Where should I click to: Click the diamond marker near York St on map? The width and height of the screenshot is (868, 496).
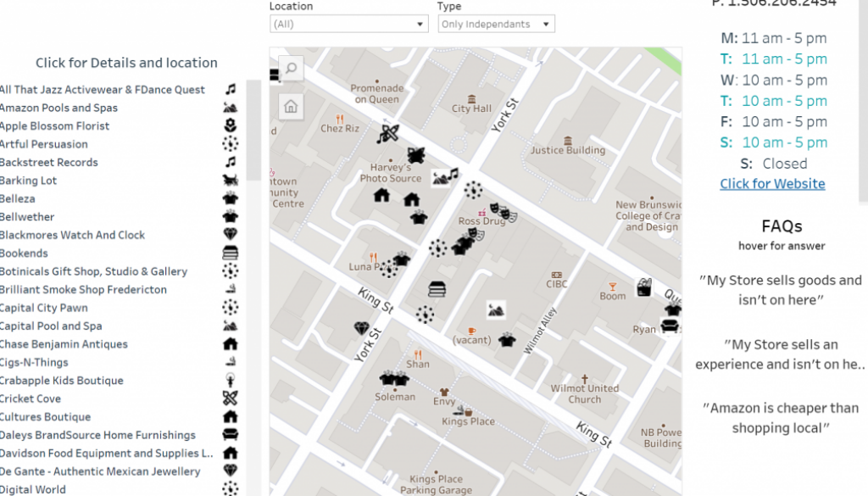pyautogui.click(x=362, y=328)
